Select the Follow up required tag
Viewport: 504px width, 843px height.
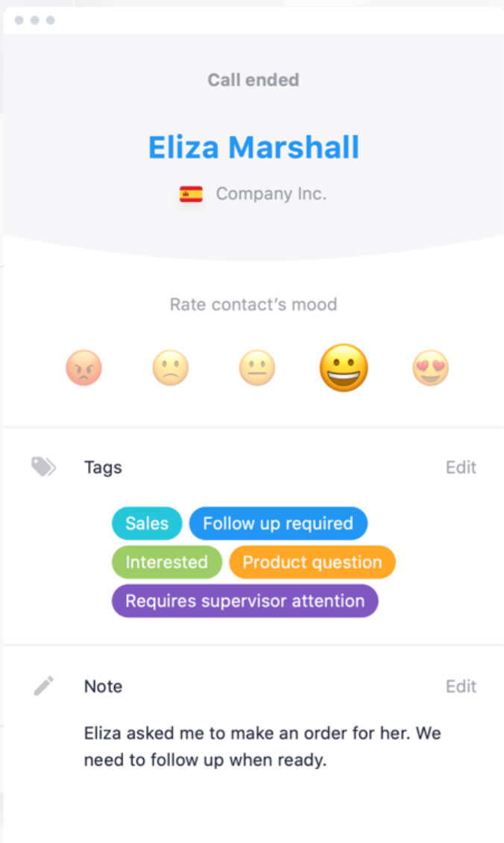click(x=278, y=523)
